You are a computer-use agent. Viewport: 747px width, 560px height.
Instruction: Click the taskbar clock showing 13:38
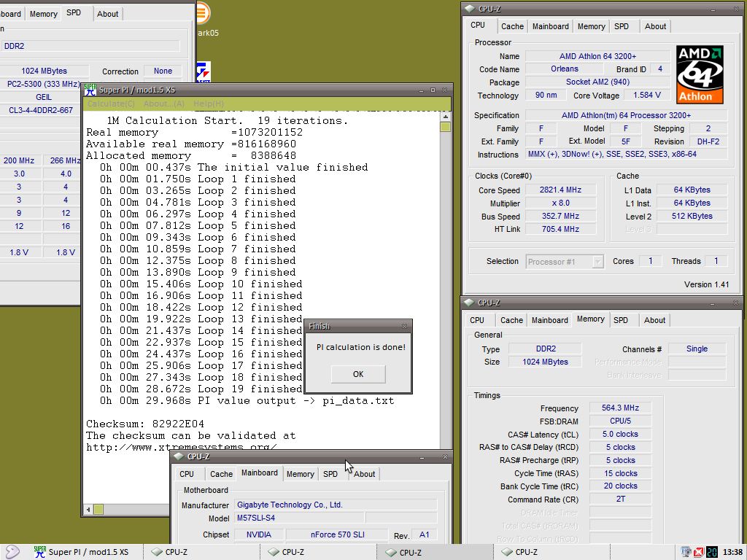732,553
